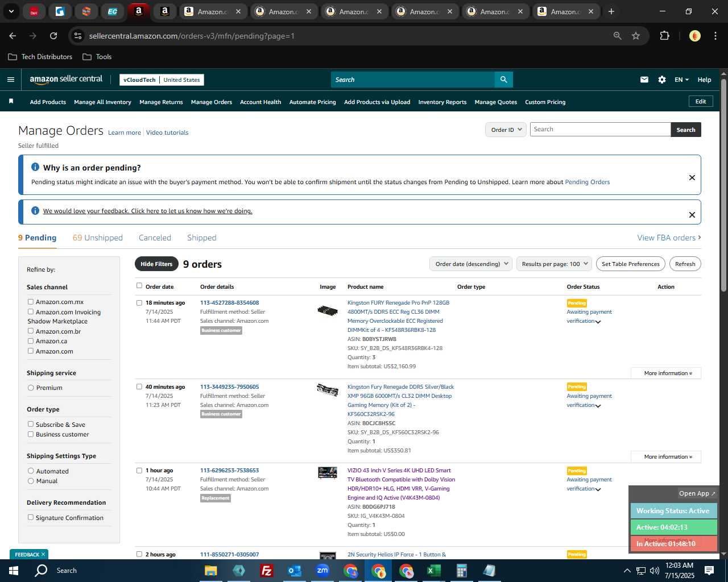Open Manage Returns in nav bar
728x582 pixels.
click(x=161, y=102)
